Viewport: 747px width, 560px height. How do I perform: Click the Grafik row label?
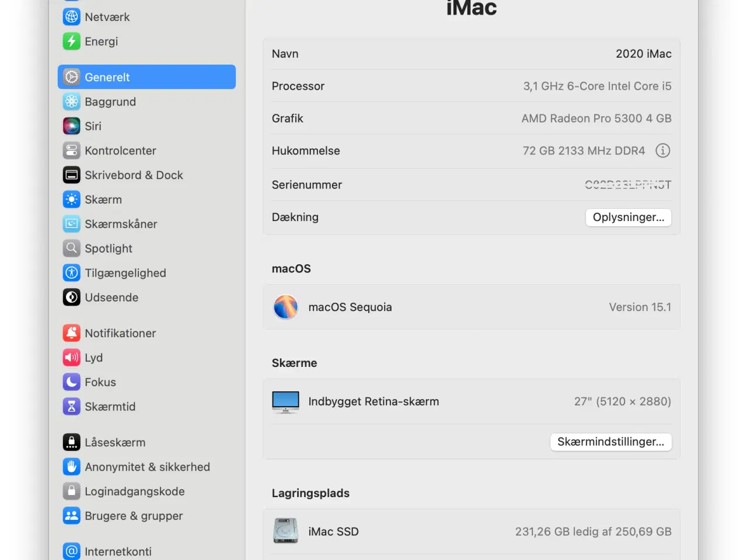click(288, 118)
